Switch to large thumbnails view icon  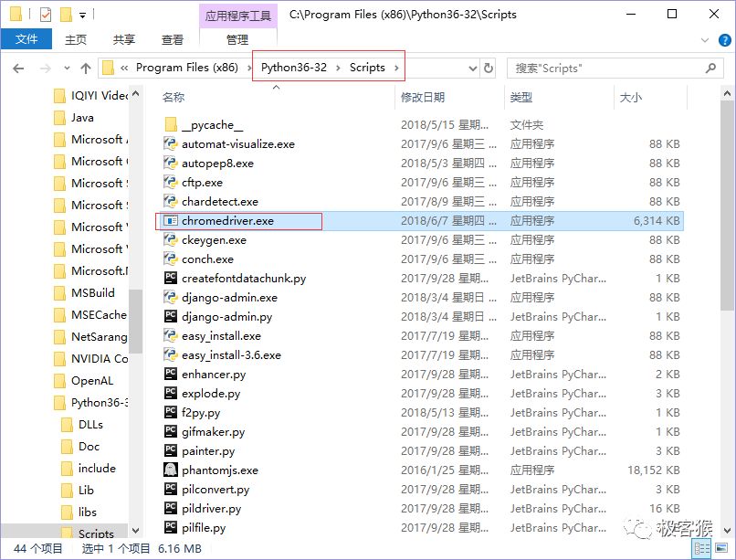[x=721, y=548]
